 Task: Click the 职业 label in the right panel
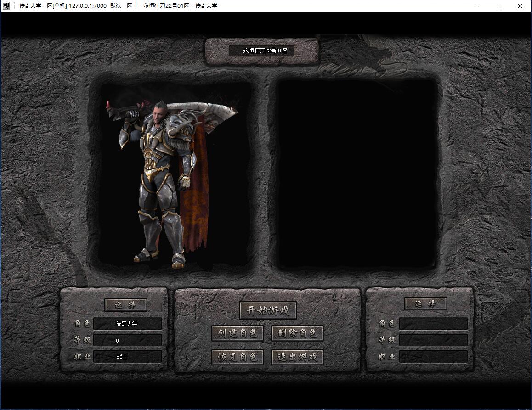[387, 356]
